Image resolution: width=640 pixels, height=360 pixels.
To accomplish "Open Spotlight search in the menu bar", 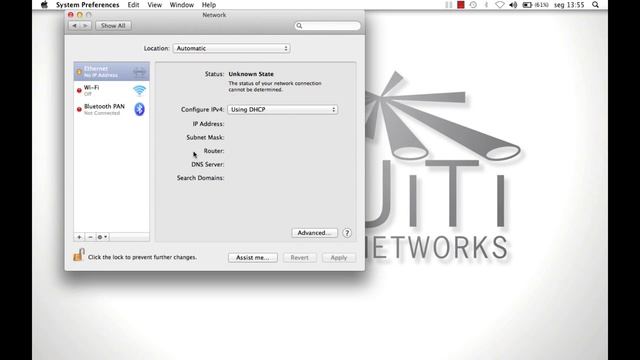I will (x=596, y=5).
